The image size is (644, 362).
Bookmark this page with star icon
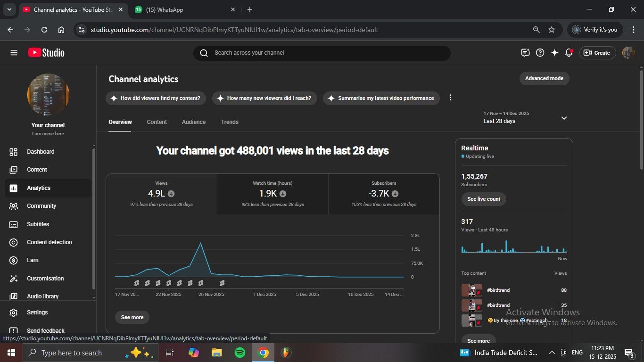552,30
